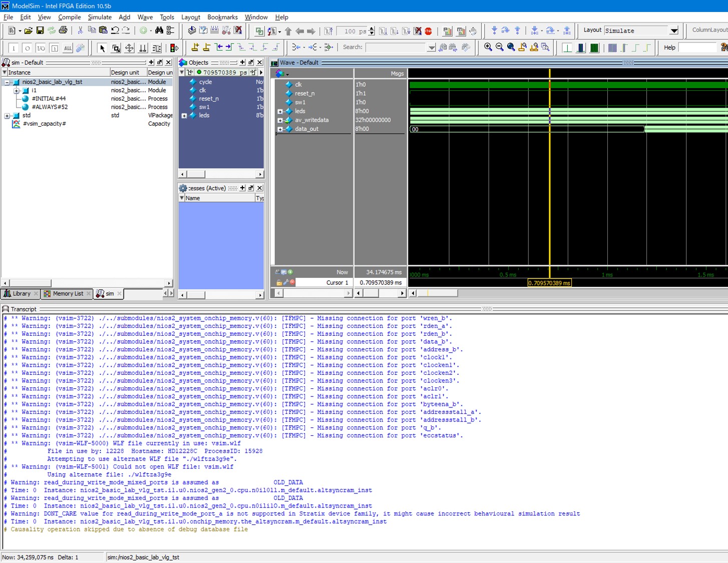Viewport: 728px width, 563px height.
Task: Click the Save icon in the toolbar
Action: [x=40, y=31]
